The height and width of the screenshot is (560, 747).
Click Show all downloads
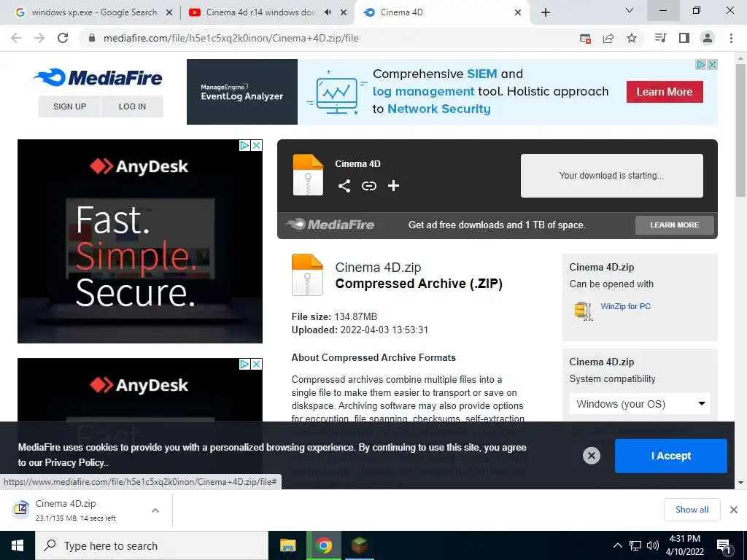tap(692, 510)
